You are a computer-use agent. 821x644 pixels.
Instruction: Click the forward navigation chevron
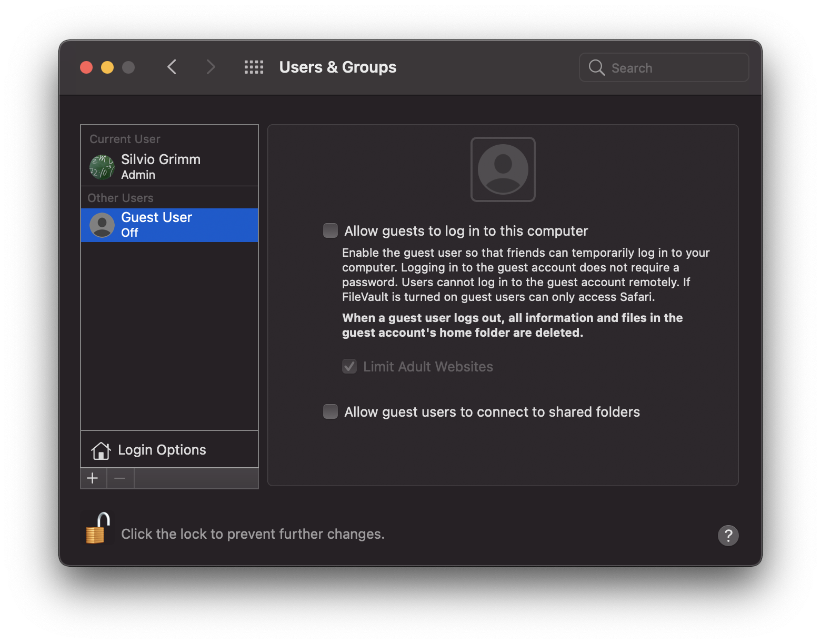[211, 67]
